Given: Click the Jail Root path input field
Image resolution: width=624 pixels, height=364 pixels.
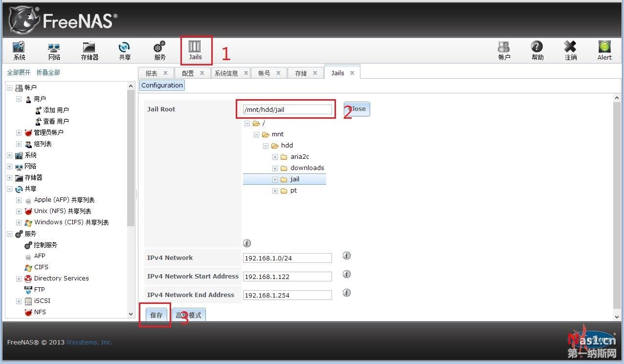Looking at the screenshot, I should click(x=288, y=109).
